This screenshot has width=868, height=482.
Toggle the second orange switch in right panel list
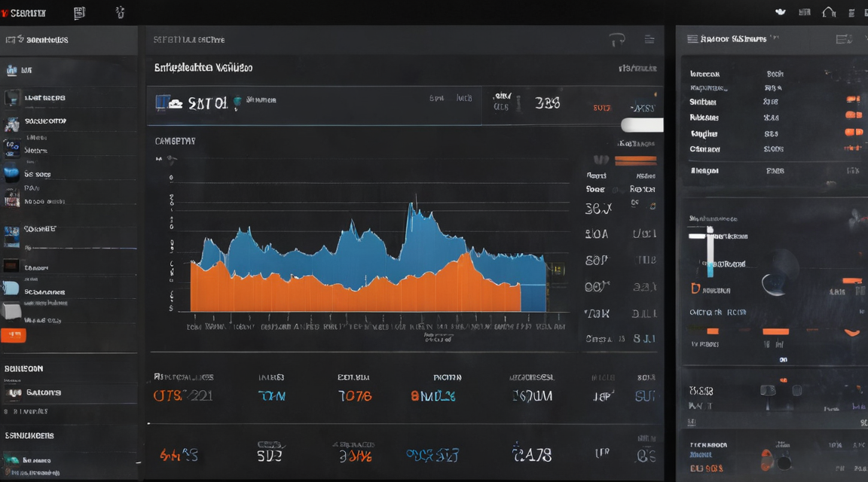coord(853,115)
